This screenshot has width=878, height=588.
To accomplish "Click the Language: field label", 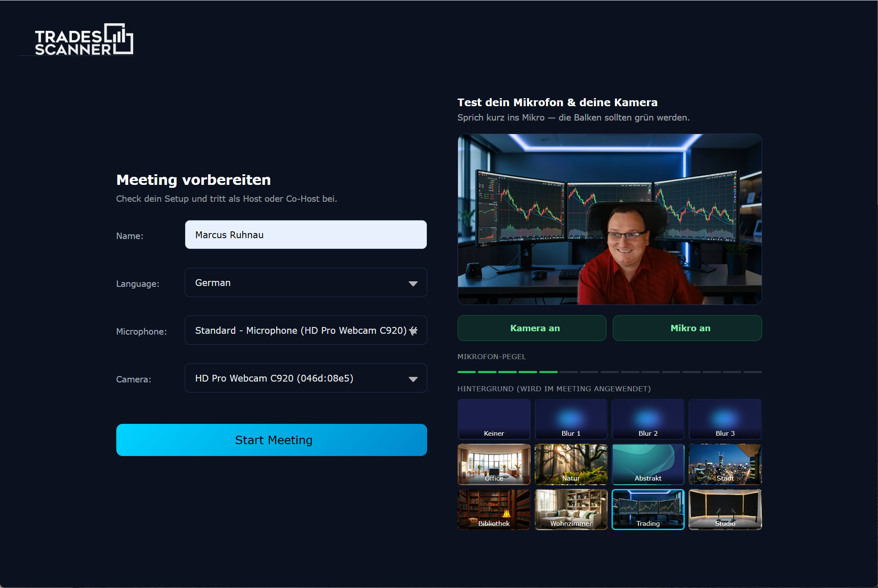I will click(138, 284).
